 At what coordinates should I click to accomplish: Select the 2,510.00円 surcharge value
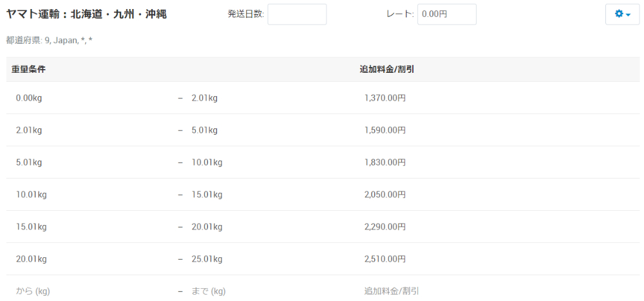pyautogui.click(x=385, y=259)
